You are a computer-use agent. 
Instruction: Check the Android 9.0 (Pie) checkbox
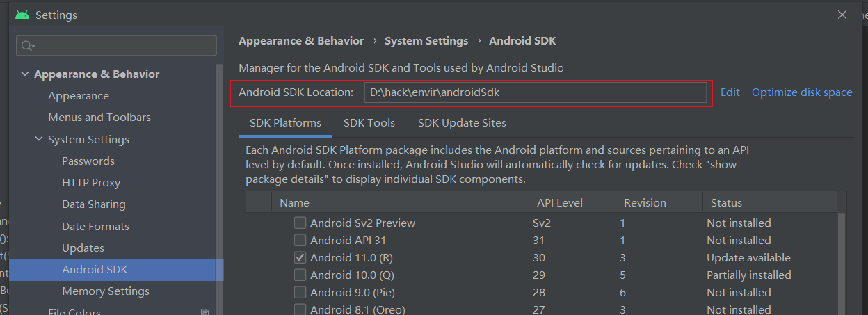point(300,293)
